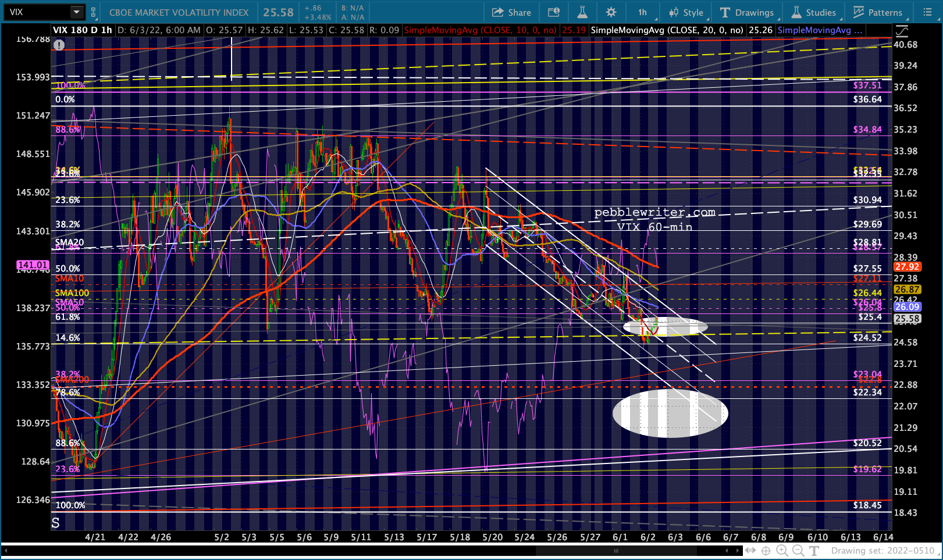Open the quote details window icon
This screenshot has width=943, height=560.
click(554, 12)
